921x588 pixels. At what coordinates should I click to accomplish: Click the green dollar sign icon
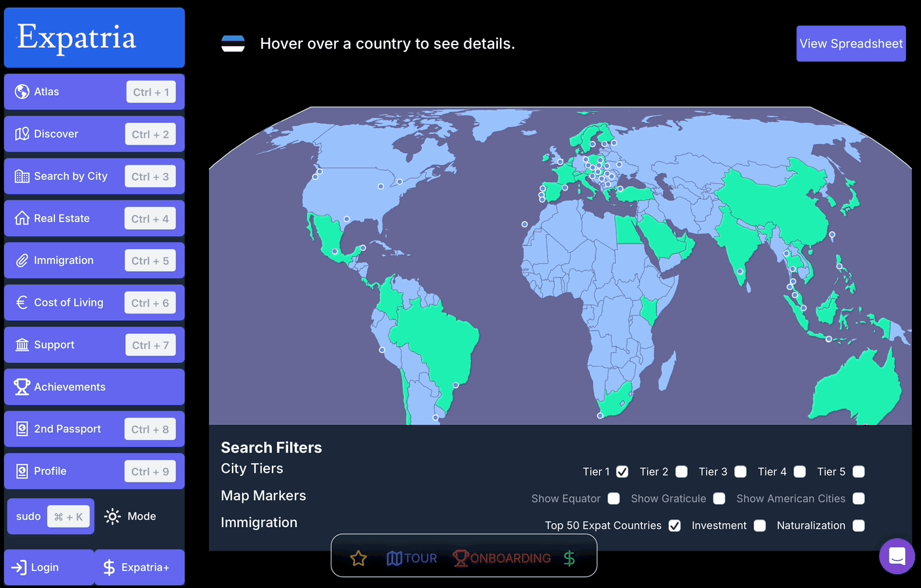tap(569, 559)
